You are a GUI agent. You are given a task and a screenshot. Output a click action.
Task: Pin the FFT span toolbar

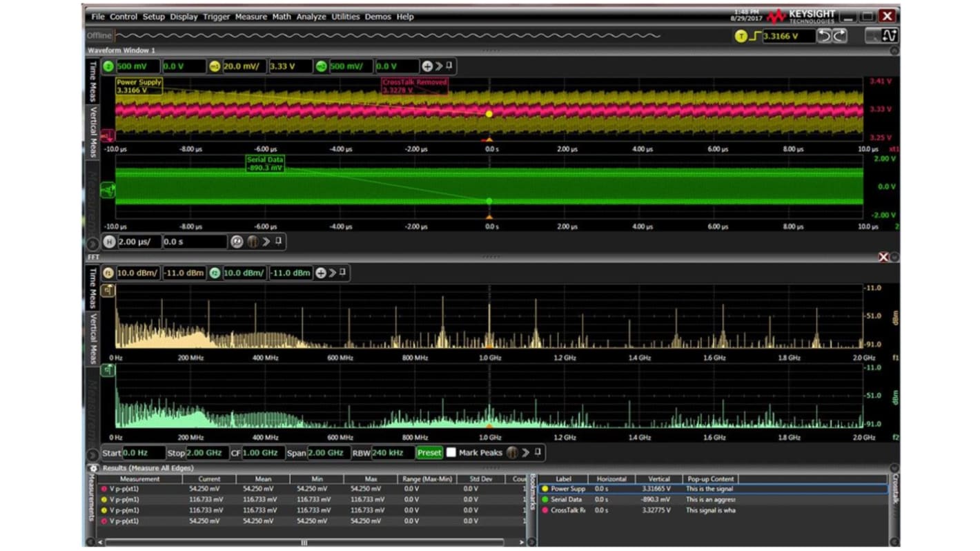click(x=538, y=452)
